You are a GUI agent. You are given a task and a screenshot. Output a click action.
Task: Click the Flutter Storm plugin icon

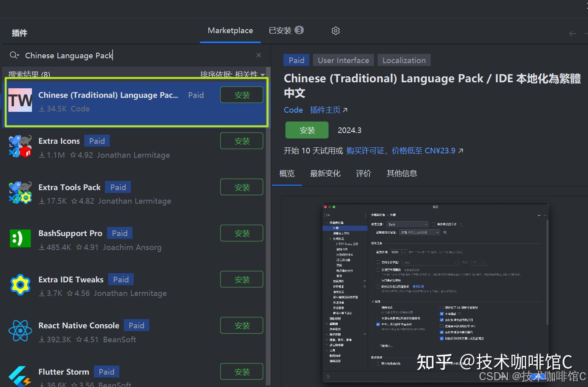(x=20, y=375)
